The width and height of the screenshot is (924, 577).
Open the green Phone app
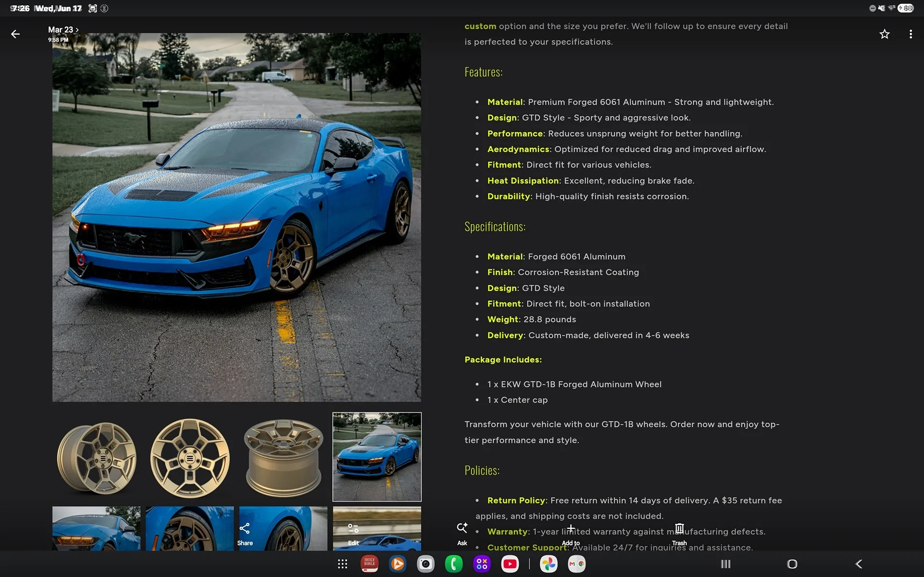[454, 564]
